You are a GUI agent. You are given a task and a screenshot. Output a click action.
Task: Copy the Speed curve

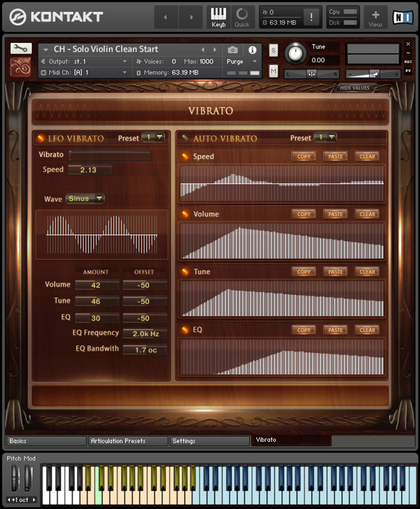tap(304, 157)
